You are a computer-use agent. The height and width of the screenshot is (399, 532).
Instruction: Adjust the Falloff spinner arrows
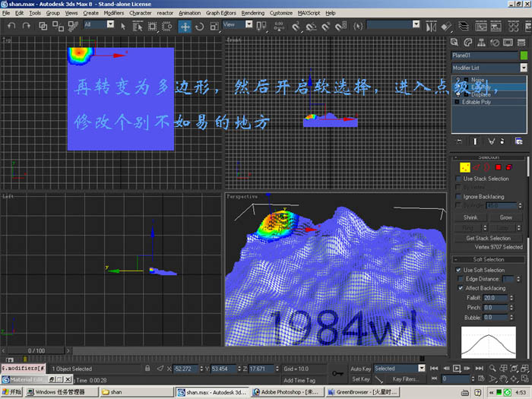pos(511,298)
